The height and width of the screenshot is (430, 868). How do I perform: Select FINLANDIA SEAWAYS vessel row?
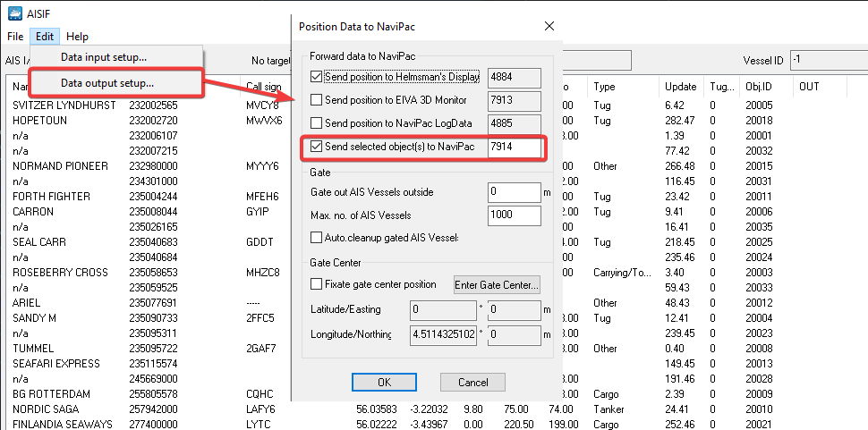(x=63, y=425)
